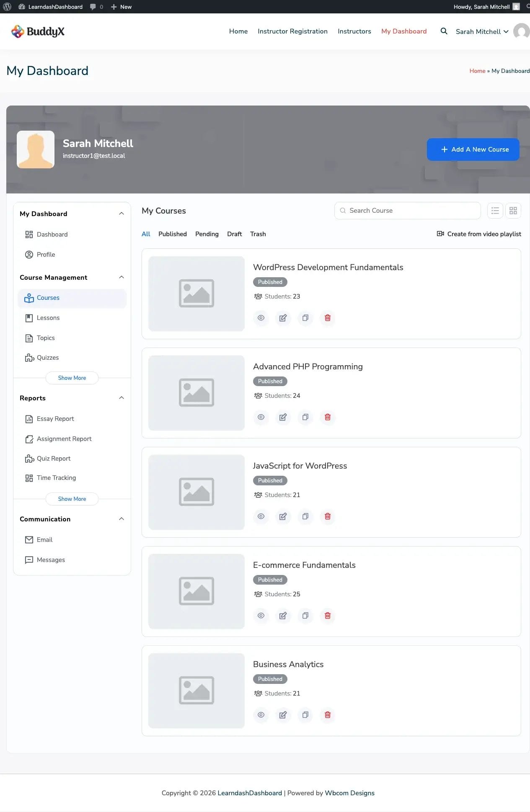Switch to list view layout

[495, 211]
